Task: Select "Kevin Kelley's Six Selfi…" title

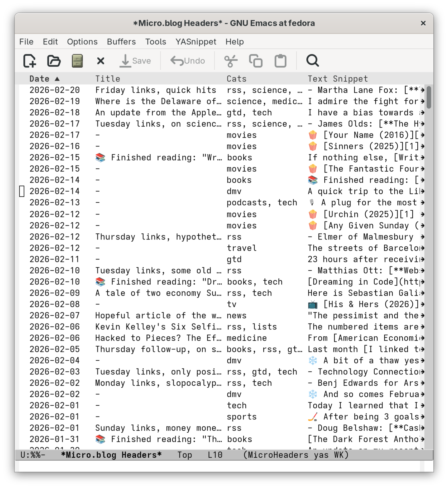Action: click(x=158, y=327)
